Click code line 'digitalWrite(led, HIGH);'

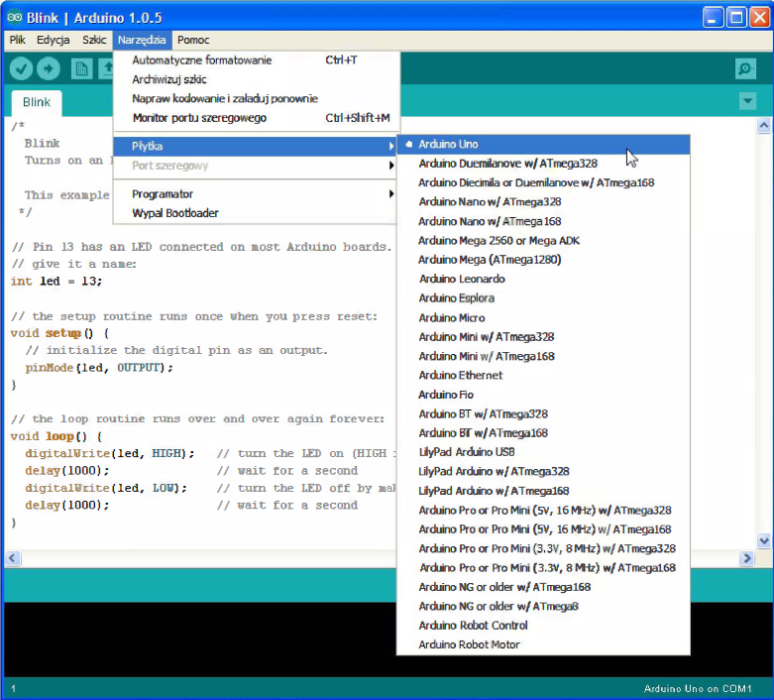110,453
